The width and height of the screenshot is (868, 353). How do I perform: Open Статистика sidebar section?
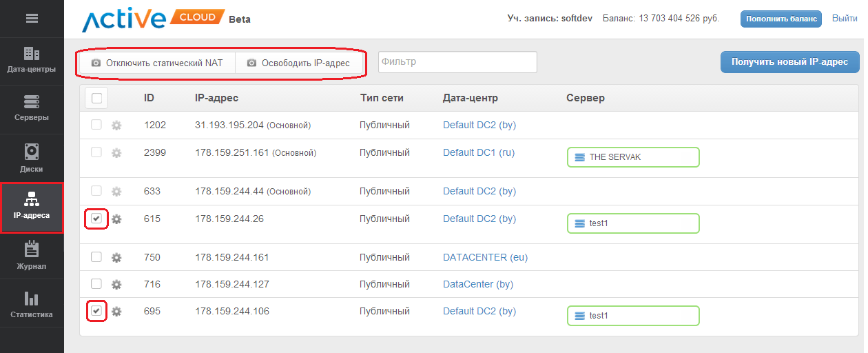point(32,304)
